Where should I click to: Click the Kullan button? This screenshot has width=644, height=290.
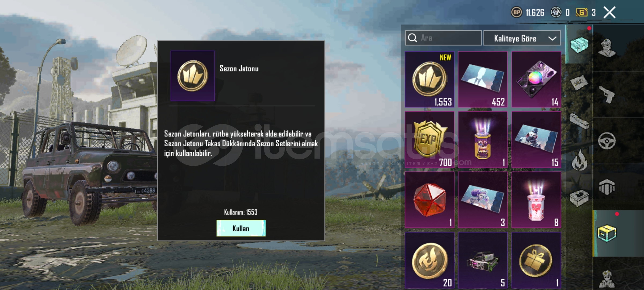(241, 228)
